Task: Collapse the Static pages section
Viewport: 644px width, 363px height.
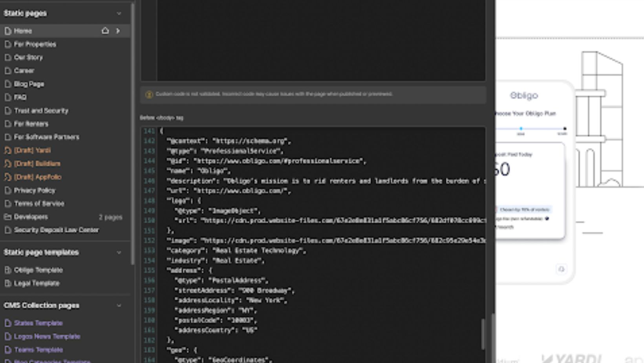Action: (x=119, y=13)
